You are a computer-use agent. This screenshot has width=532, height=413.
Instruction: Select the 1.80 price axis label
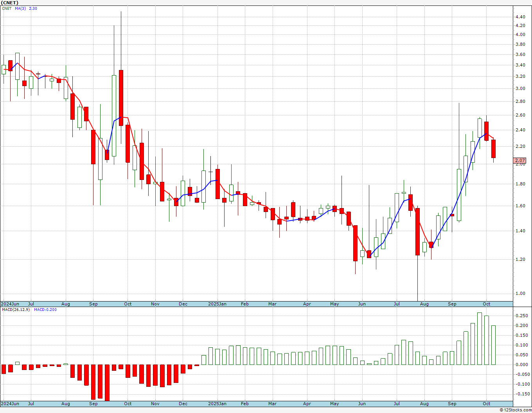520,184
